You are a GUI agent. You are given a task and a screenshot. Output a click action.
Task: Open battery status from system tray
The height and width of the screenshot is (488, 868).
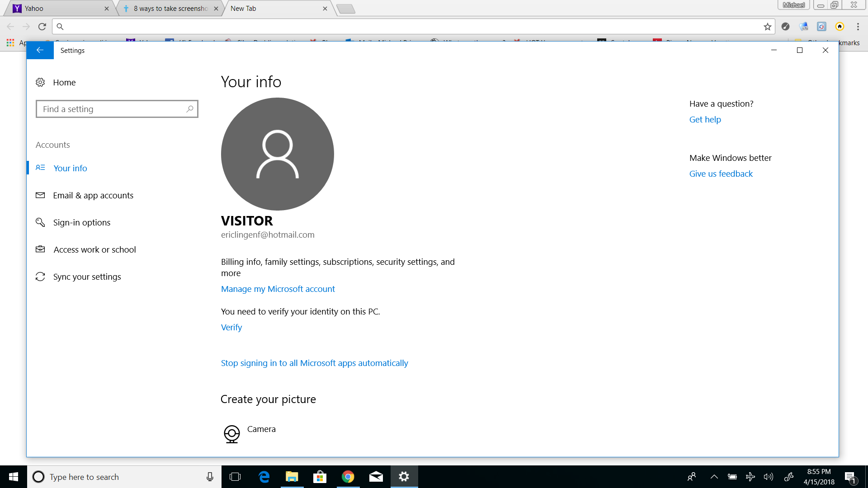tap(731, 477)
